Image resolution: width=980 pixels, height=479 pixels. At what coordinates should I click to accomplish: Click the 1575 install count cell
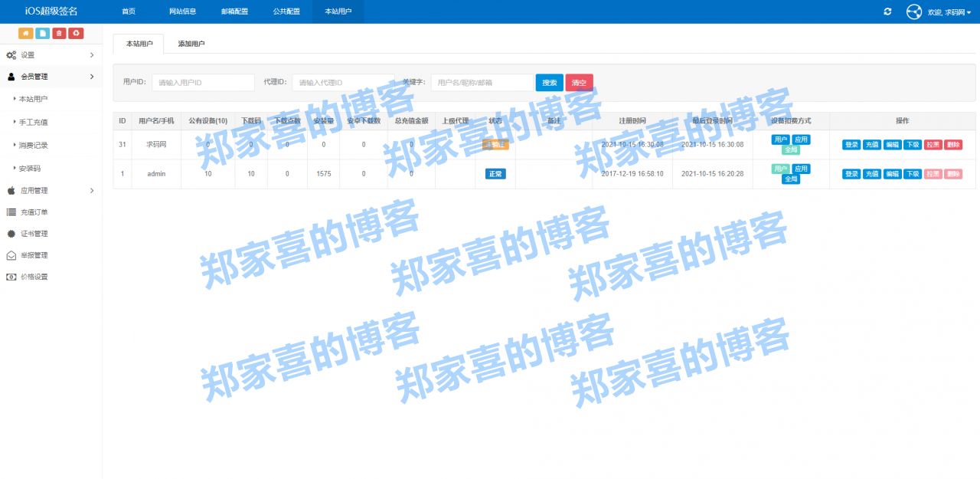(x=323, y=174)
